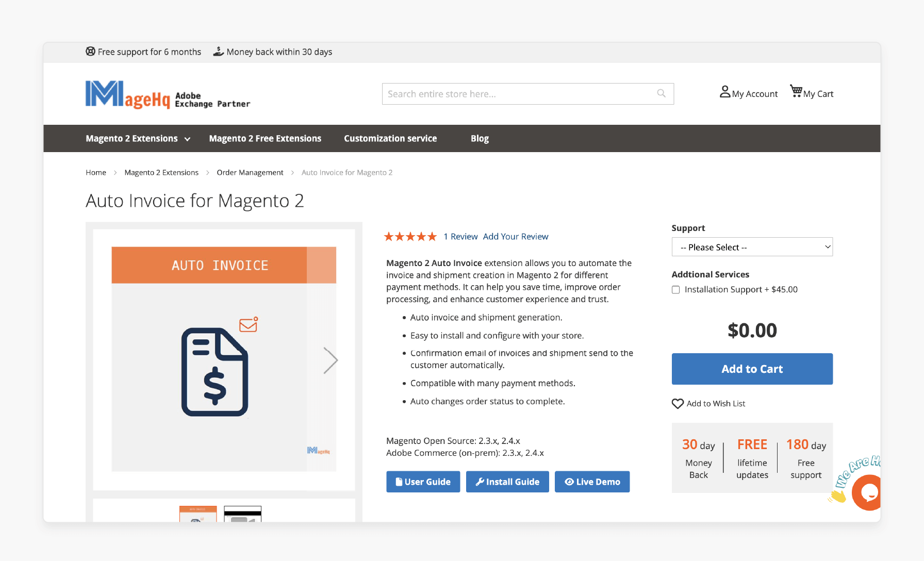
Task: Click 'Auto Invoice for Magento 2' breadcrumb text
Action: [347, 173]
